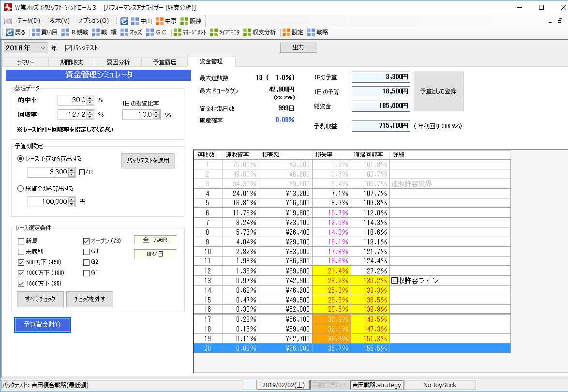The width and height of the screenshot is (568, 392).
Task: Click the 出力 button
Action: pyautogui.click(x=298, y=47)
